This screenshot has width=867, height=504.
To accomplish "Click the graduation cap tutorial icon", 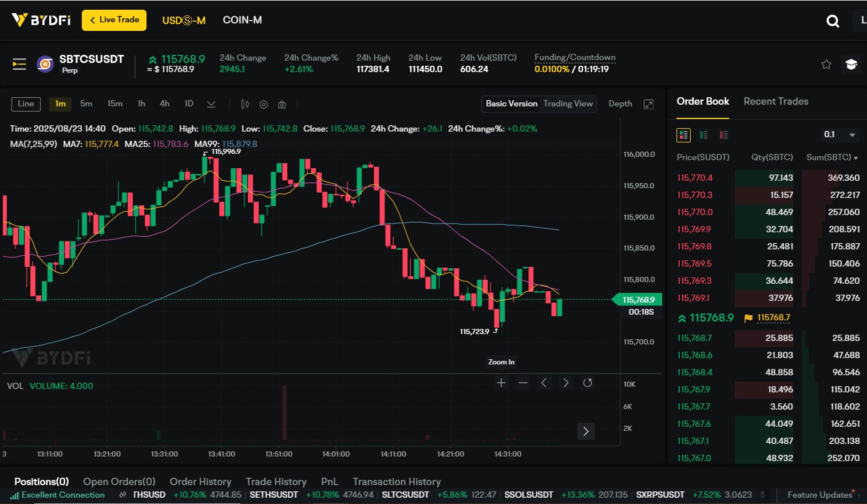I will pyautogui.click(x=851, y=64).
